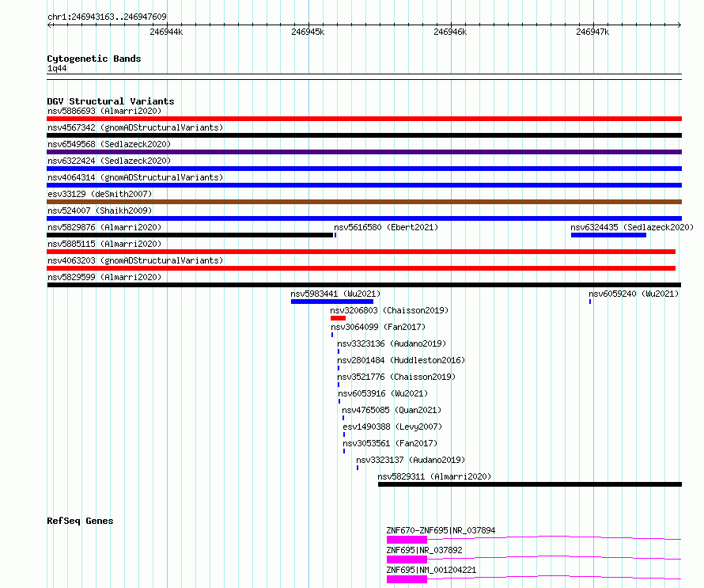Open nsv4063203 (gnomADStructuralVariants) label
704x588 pixels.
135,260
